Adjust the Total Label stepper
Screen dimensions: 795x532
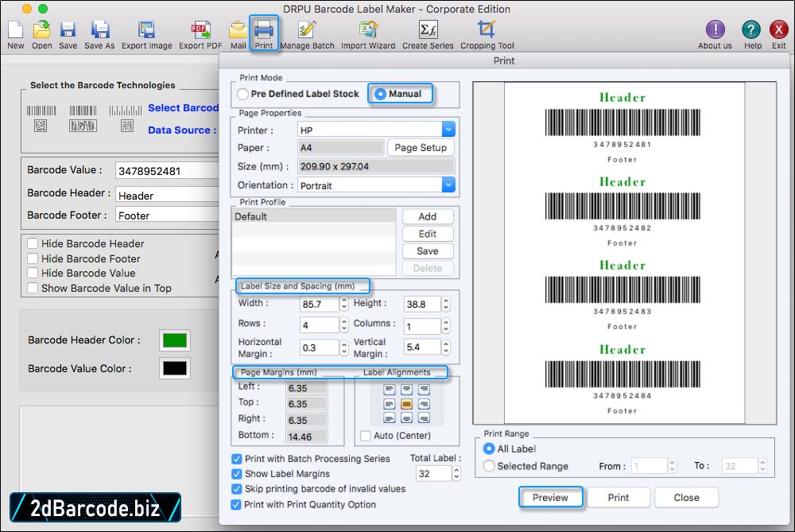tap(456, 473)
